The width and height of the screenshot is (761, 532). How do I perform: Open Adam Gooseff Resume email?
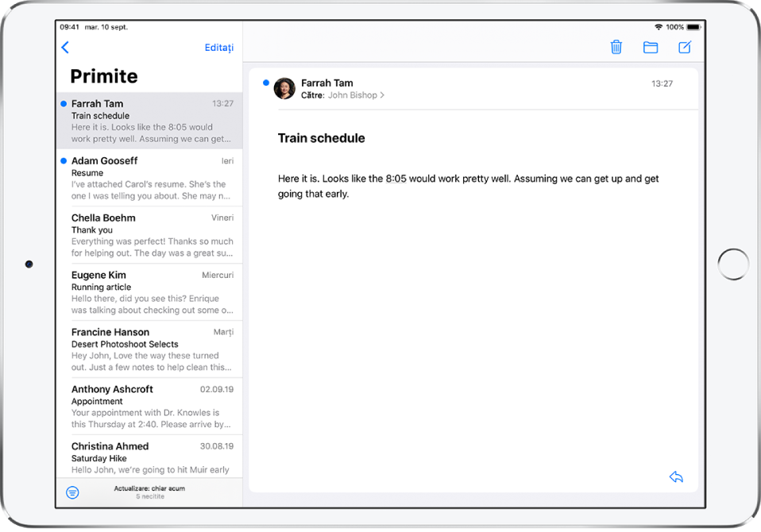149,178
